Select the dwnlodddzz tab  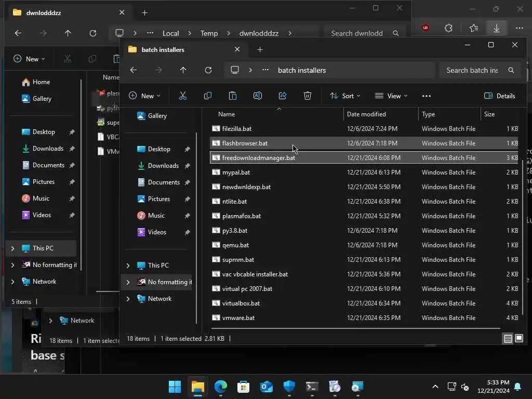pyautogui.click(x=69, y=12)
